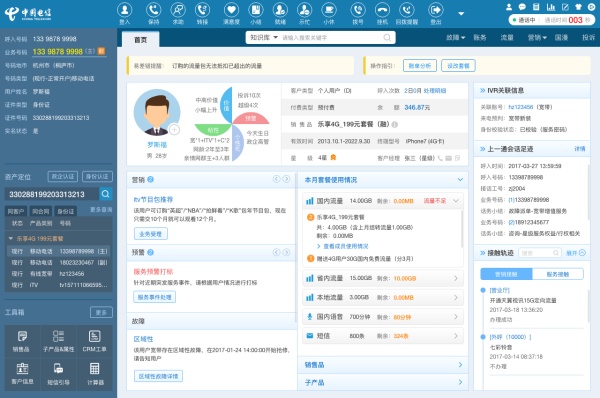Set agent status with 就绪 ready icon

pos(280,10)
